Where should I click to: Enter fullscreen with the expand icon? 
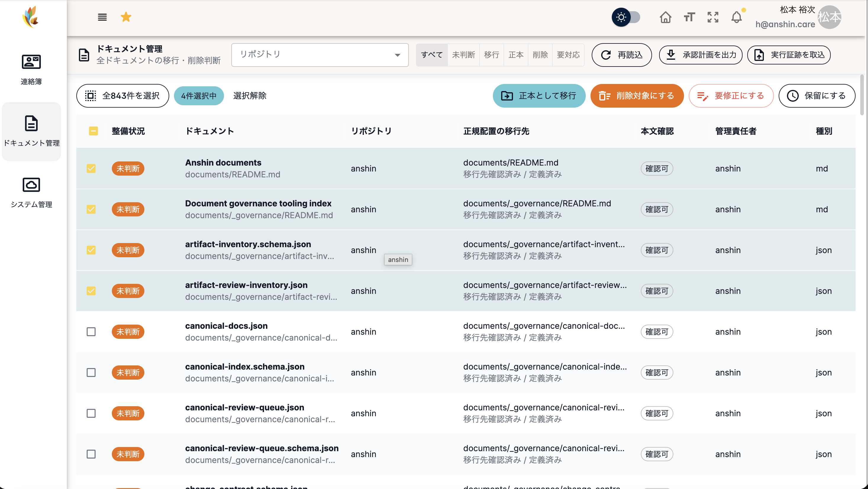[713, 17]
